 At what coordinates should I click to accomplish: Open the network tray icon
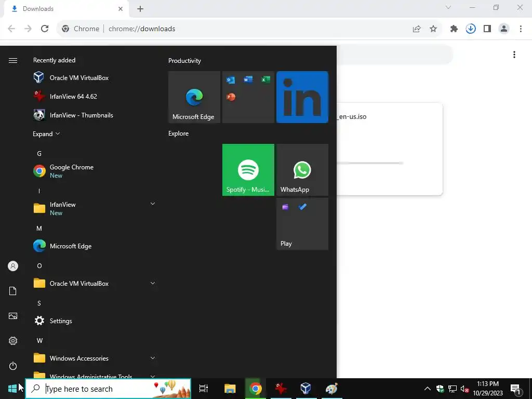pyautogui.click(x=453, y=389)
